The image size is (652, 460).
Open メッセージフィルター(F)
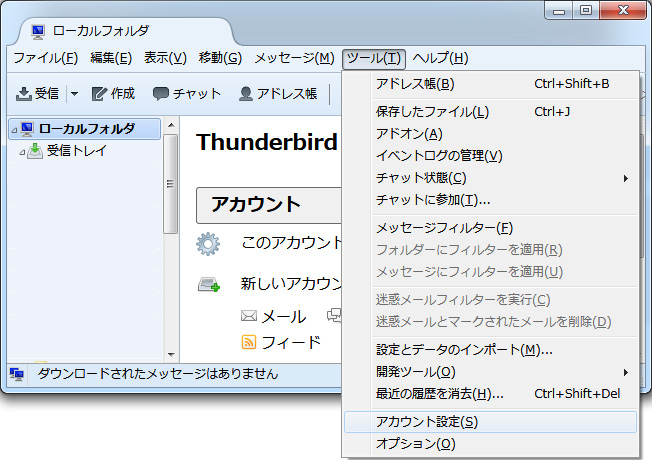pyautogui.click(x=491, y=228)
